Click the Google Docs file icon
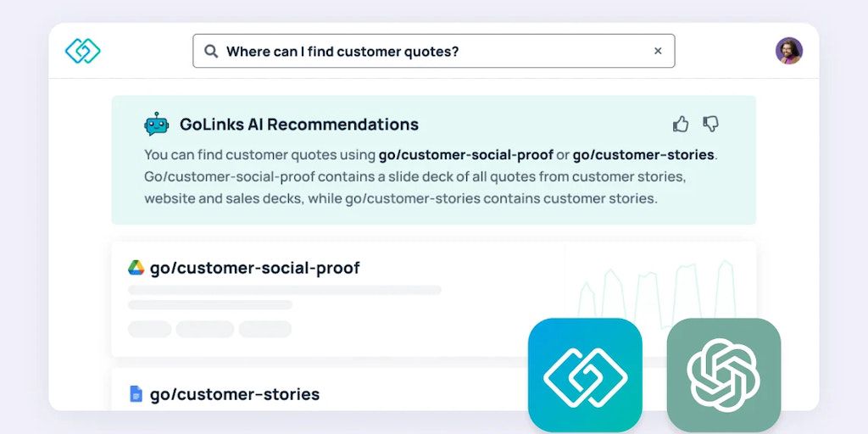The width and height of the screenshot is (868, 434). (136, 394)
